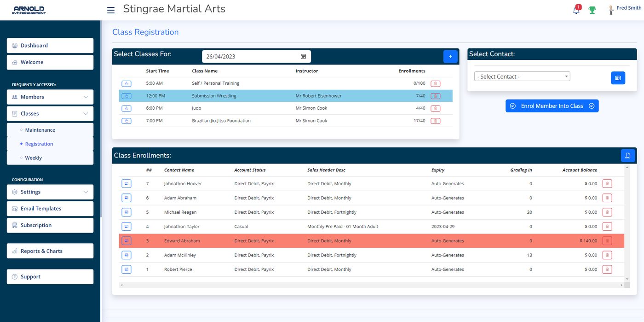Click the Arnold Gym Management logo

(x=29, y=10)
